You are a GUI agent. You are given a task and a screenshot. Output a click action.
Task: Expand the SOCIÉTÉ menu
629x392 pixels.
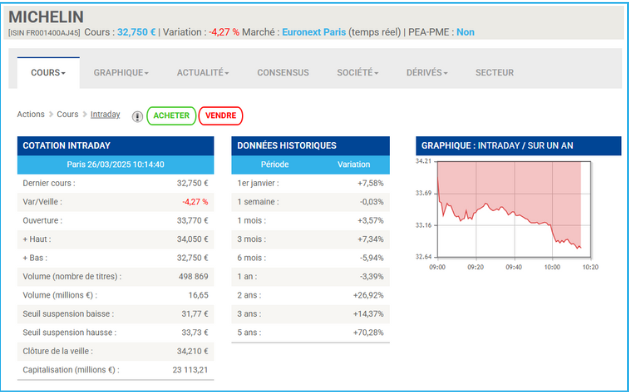[x=357, y=73]
